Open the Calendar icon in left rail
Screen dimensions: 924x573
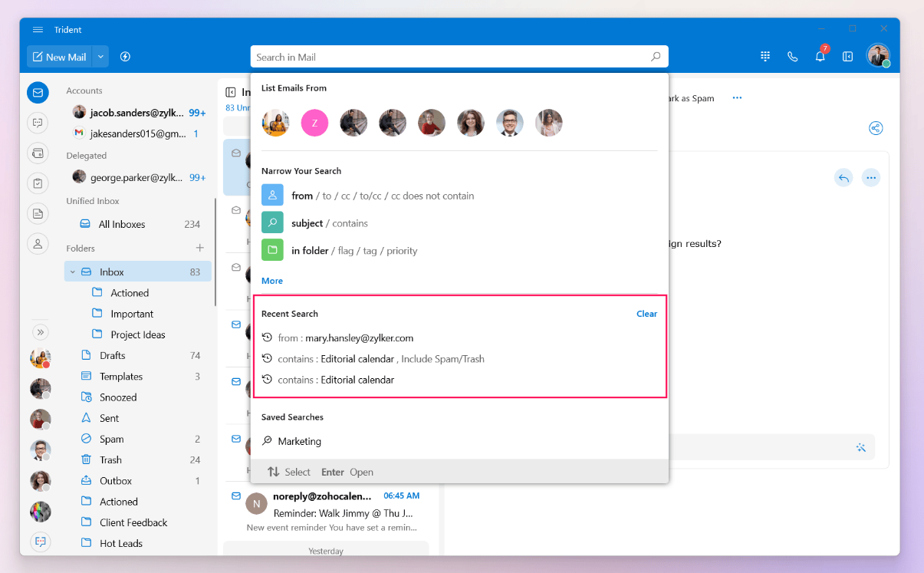click(38, 153)
